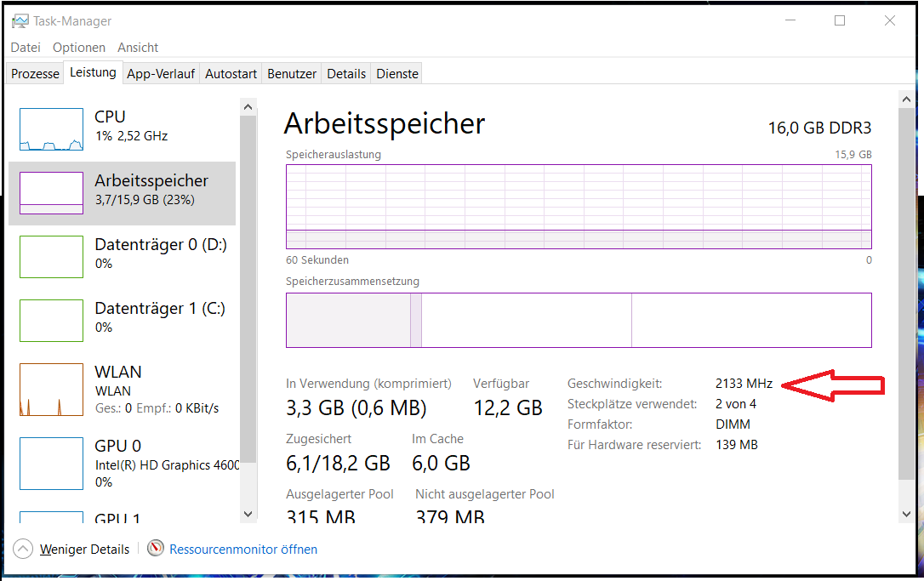924x581 pixels.
Task: Select the CPU mini graph thumbnail
Action: 51,129
